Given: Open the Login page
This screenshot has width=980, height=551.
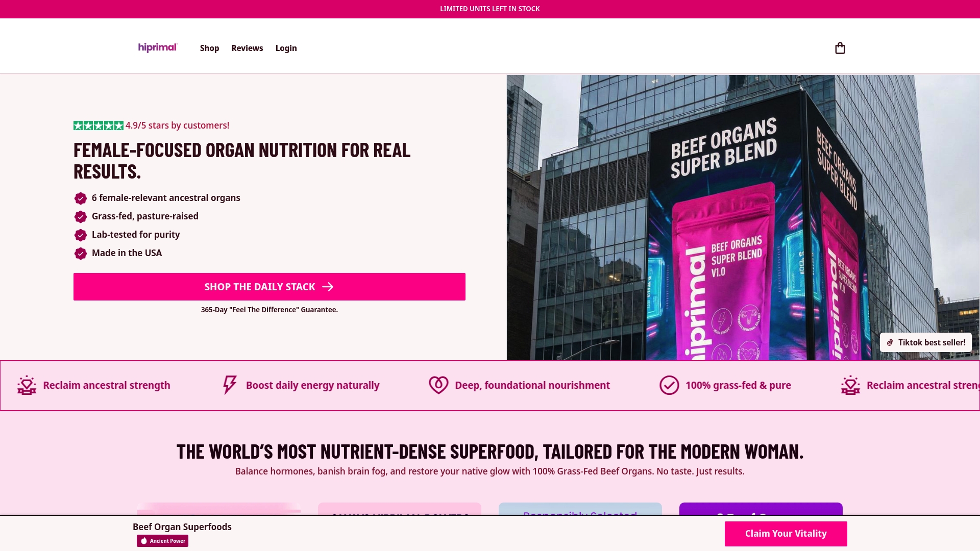Looking at the screenshot, I should click(x=286, y=48).
